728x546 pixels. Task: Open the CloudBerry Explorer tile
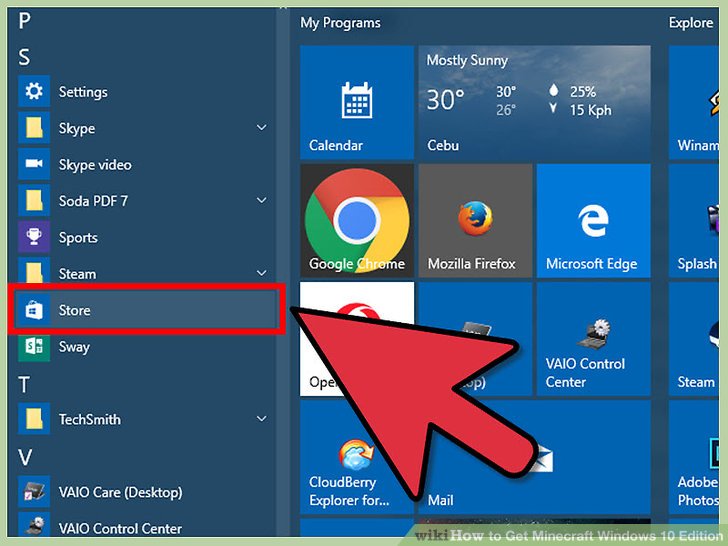[357, 457]
